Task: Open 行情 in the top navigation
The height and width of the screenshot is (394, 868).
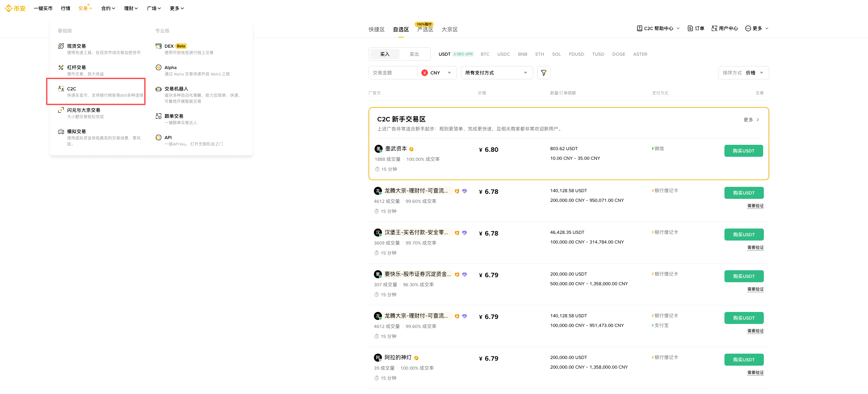Action: click(65, 8)
